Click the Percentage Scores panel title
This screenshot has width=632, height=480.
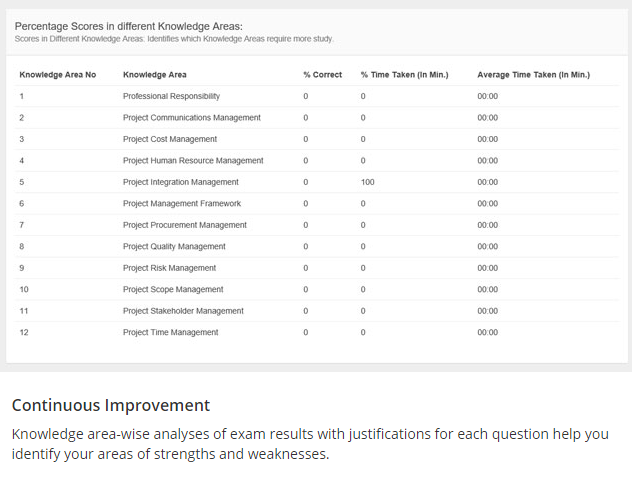pos(128,26)
